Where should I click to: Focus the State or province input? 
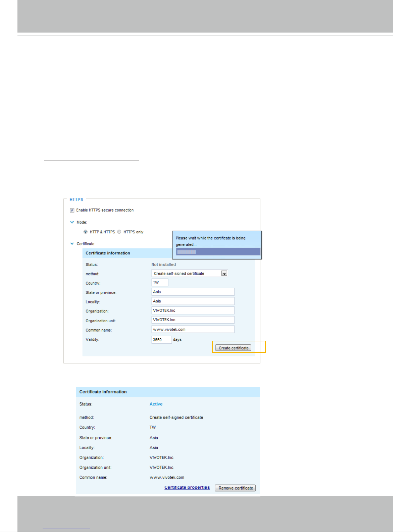pos(193,292)
